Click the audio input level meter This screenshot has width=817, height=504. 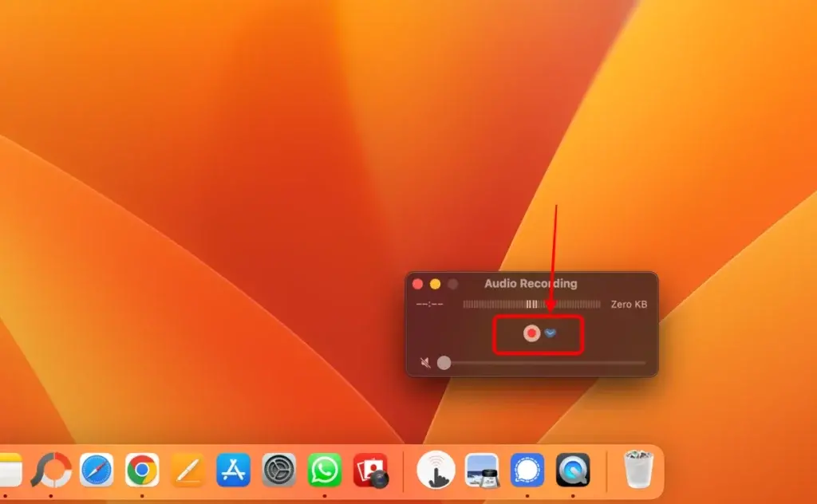531,304
